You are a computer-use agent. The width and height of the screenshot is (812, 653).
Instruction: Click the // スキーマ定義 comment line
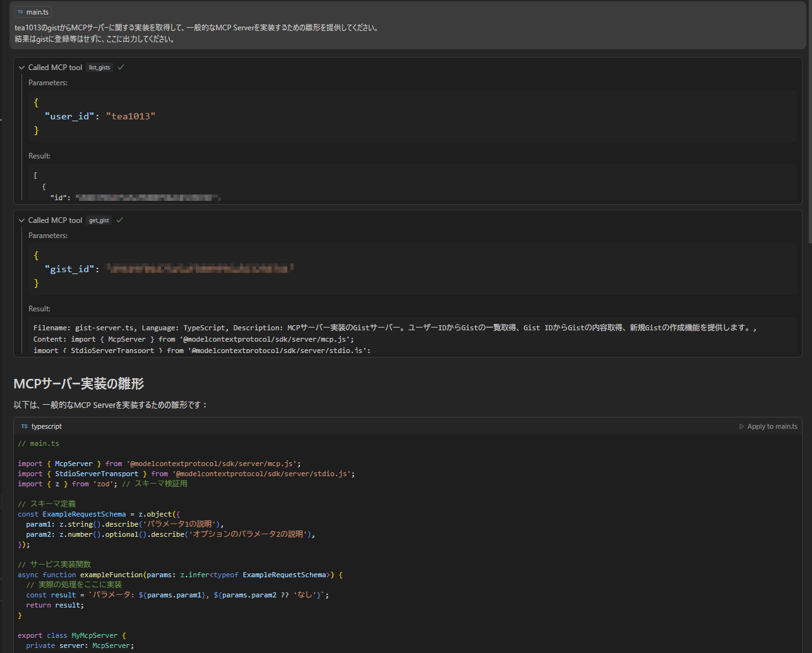[47, 504]
